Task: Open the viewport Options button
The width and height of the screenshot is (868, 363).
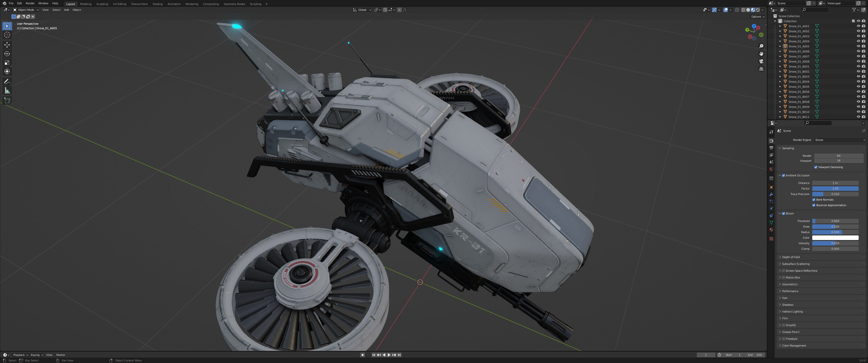Action: 757,16
